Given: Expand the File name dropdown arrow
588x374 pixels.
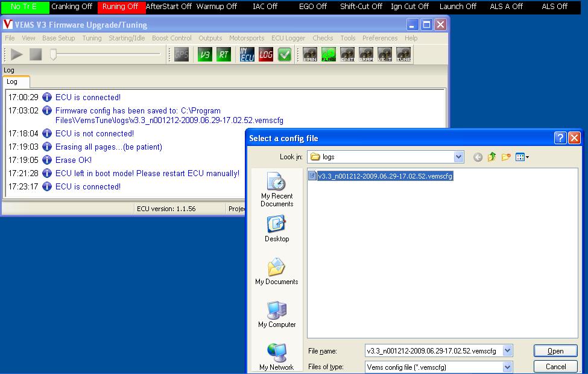Looking at the screenshot, I should pos(507,350).
